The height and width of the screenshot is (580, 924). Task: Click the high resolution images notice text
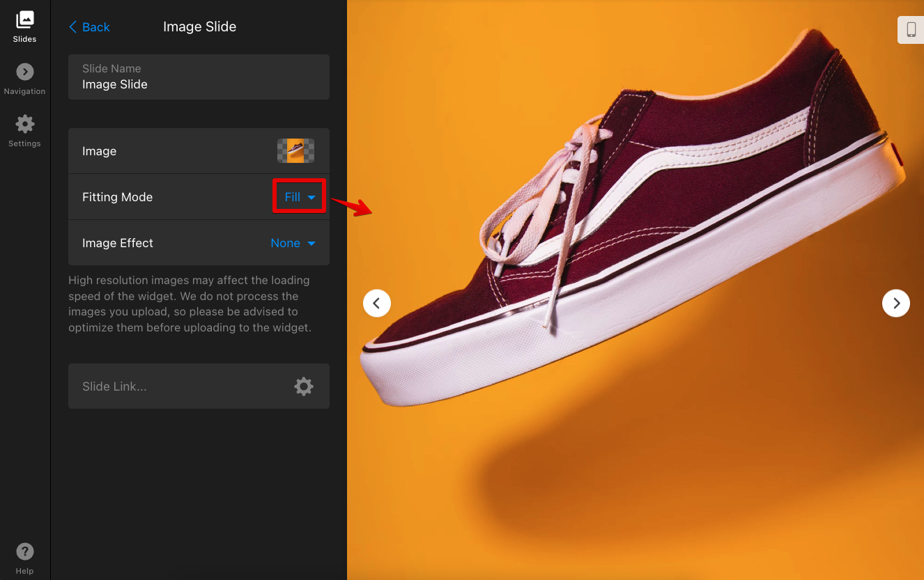pos(190,304)
